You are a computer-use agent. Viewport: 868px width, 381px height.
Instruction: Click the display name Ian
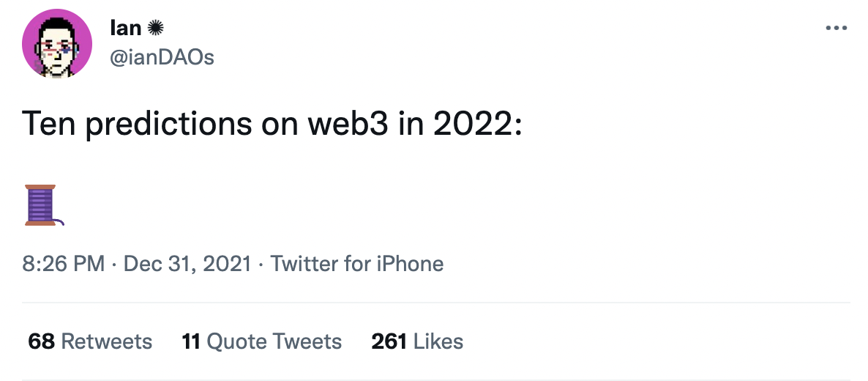(125, 28)
